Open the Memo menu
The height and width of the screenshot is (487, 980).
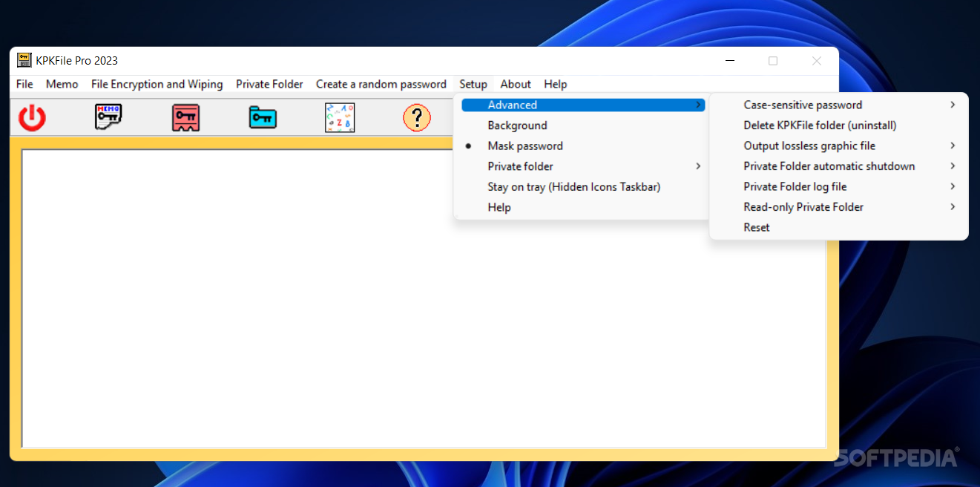(x=62, y=85)
